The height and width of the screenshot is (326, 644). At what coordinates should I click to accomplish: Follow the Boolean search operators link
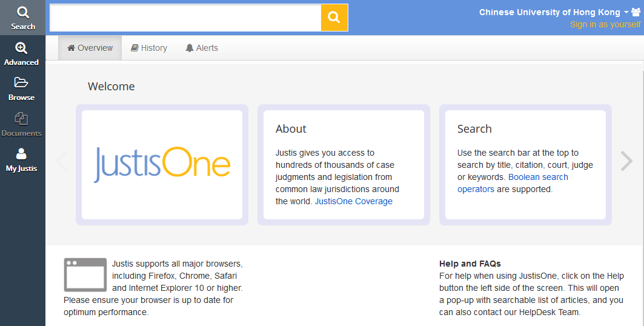coord(513,183)
